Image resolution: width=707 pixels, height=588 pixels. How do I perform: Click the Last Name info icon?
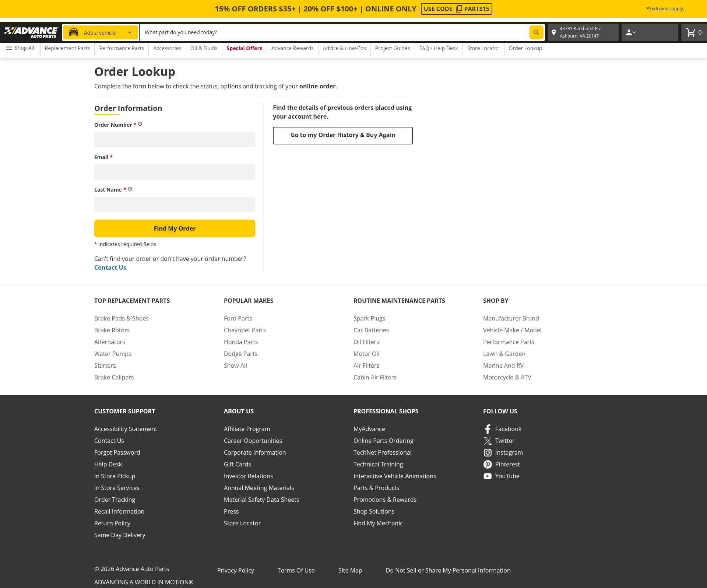(130, 189)
